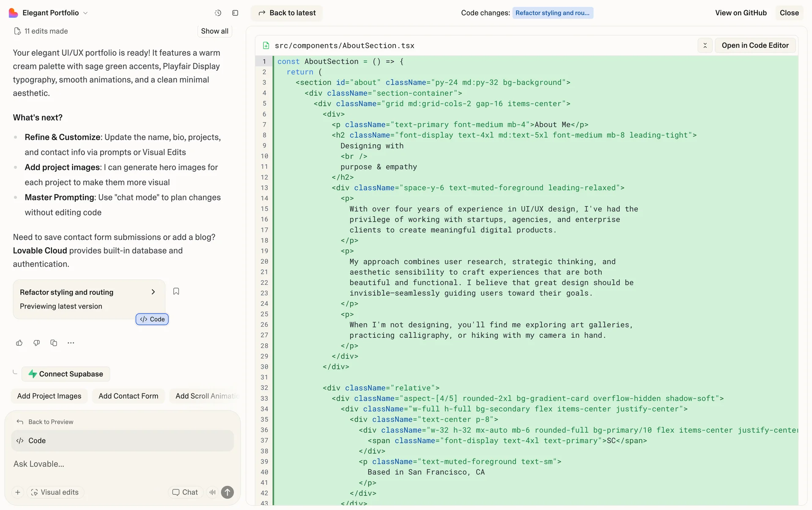This screenshot has height=510, width=812.
Task: Click the thumbs up feedback icon
Action: tap(19, 343)
